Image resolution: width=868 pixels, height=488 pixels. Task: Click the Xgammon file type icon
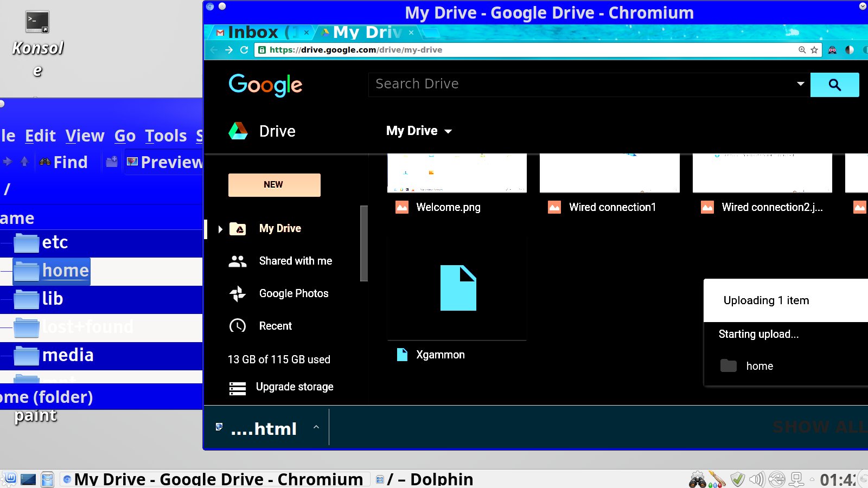[x=402, y=355]
